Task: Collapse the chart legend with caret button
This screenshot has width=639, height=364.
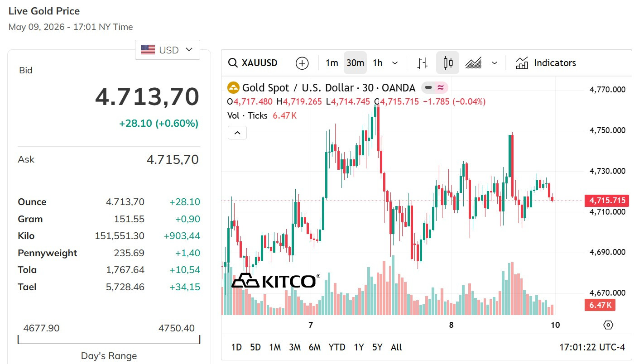Action: tap(237, 133)
